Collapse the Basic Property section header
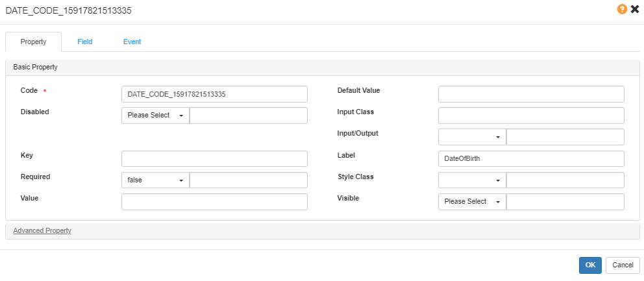 click(x=36, y=67)
